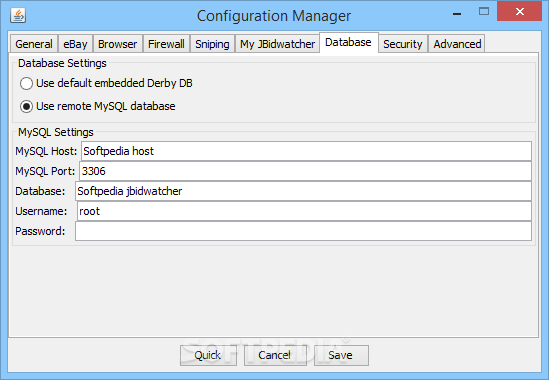The width and height of the screenshot is (549, 380).
Task: Select Use default embedded Derby DB
Action: click(106, 83)
